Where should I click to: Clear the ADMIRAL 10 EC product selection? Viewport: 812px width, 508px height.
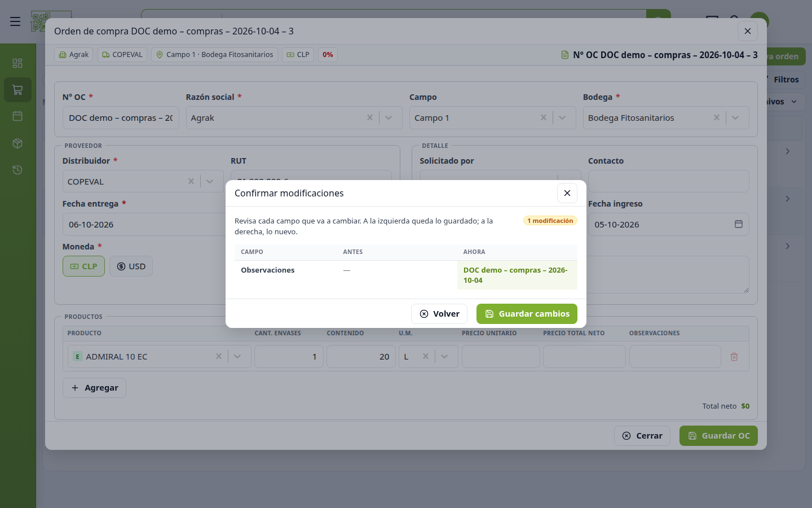(219, 356)
